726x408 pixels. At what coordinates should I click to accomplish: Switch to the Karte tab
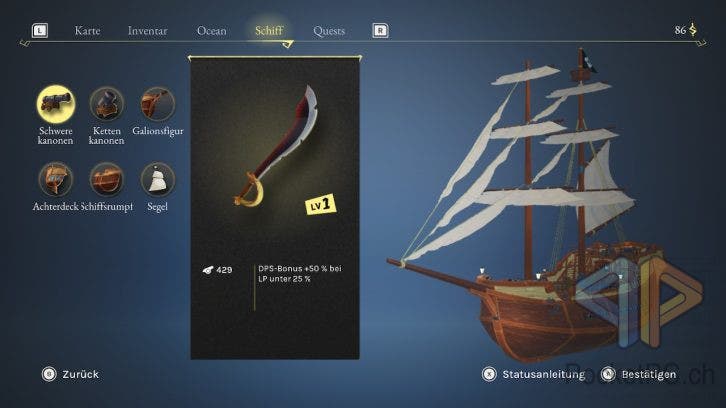pos(87,31)
